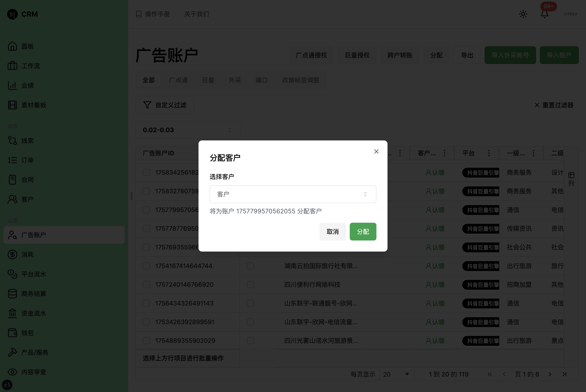Select checkbox beside account 1757240146766920
This screenshot has width=586, height=392.
coord(146,285)
